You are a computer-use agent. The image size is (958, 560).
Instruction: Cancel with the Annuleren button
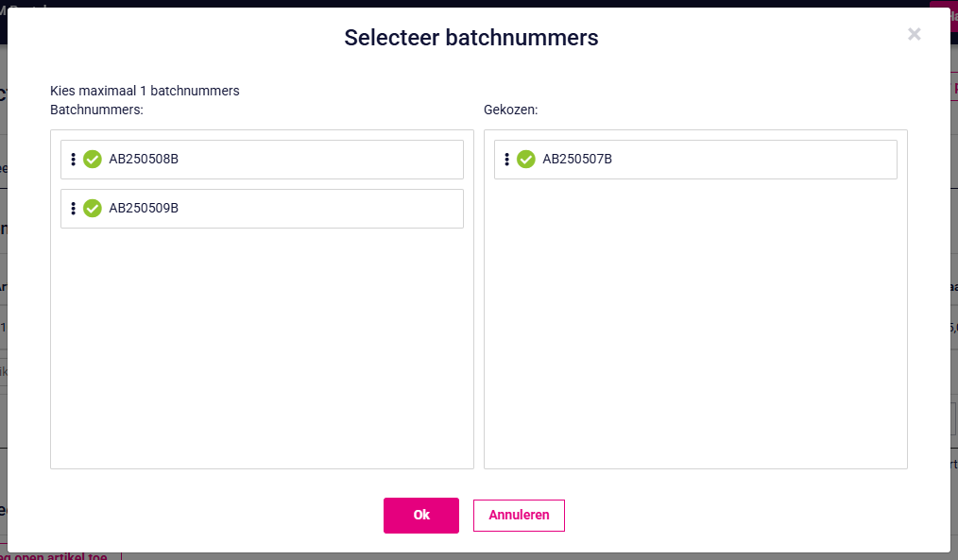[x=519, y=516]
